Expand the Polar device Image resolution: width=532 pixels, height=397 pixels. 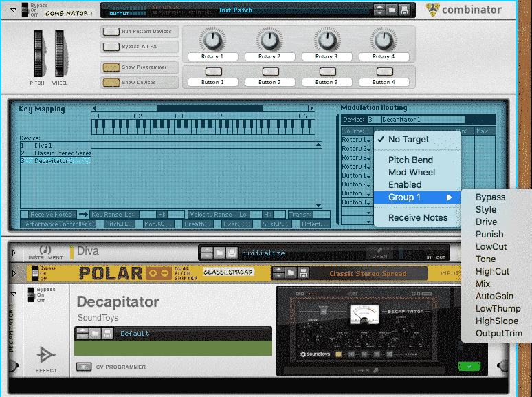coord(14,273)
